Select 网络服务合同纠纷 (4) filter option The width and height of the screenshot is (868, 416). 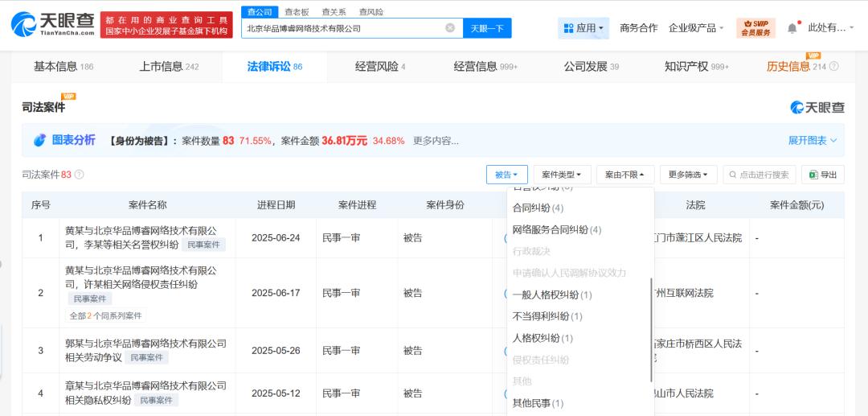tap(556, 229)
